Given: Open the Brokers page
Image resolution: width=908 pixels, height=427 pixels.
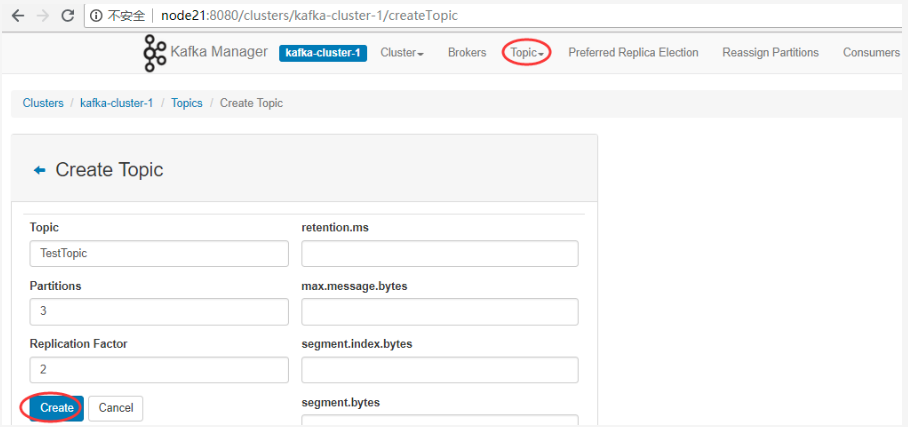Looking at the screenshot, I should [x=467, y=53].
